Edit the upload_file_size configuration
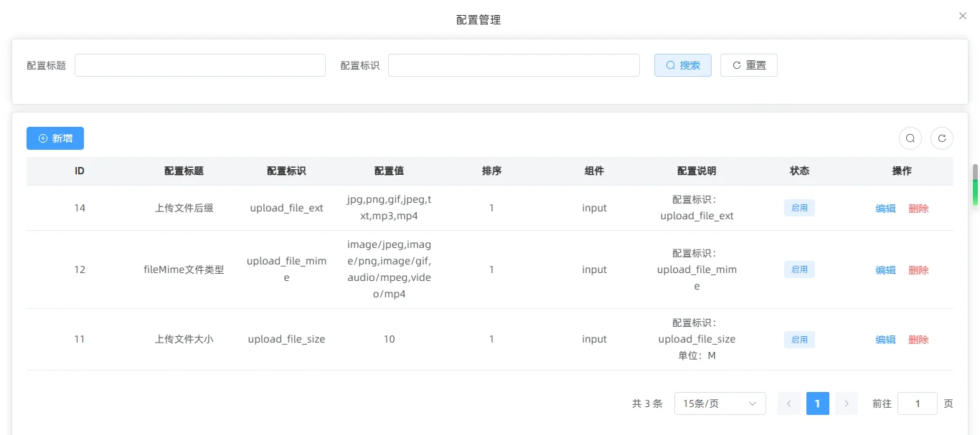The image size is (980, 435). point(885,339)
